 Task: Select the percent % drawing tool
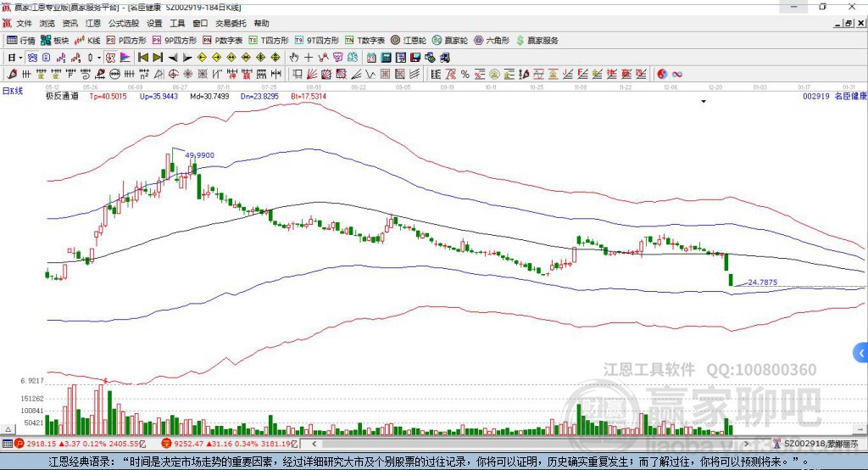[465, 75]
